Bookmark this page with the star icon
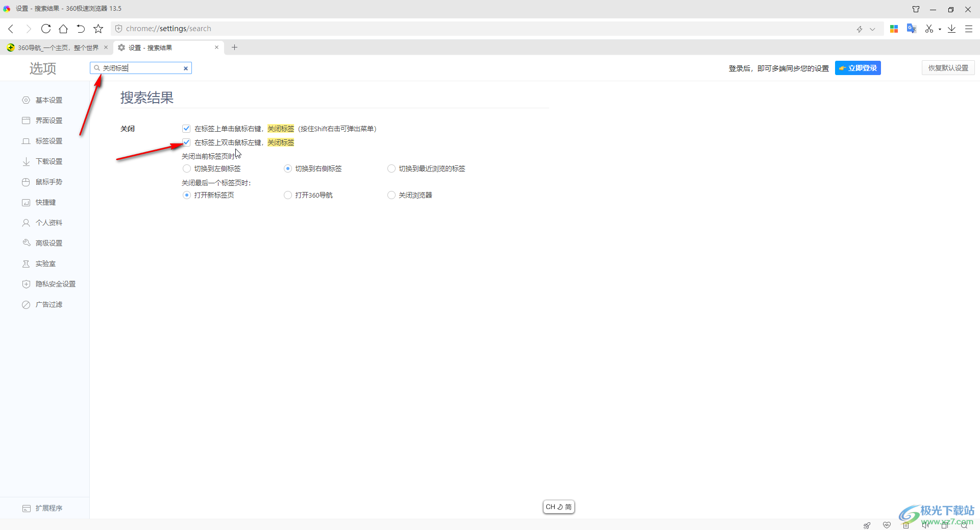980x530 pixels. (99, 29)
